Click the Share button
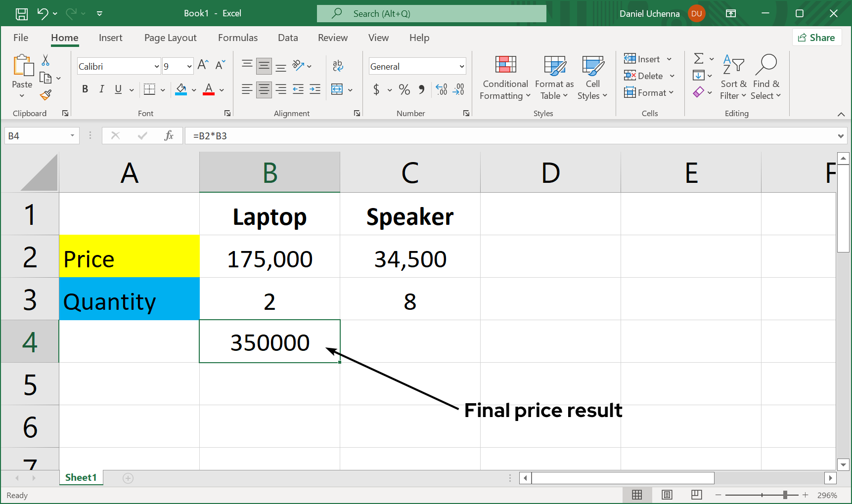Screen dimensions: 852x504 tap(816, 38)
